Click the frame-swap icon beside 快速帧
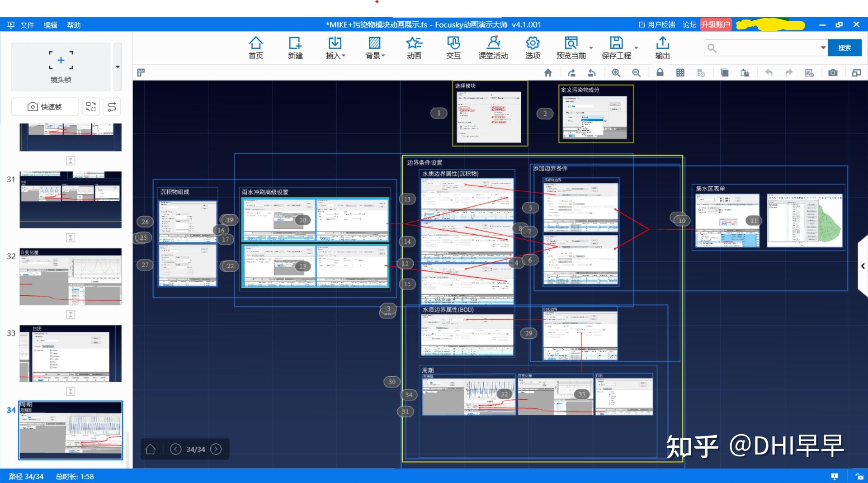This screenshot has width=868, height=483. coord(91,107)
